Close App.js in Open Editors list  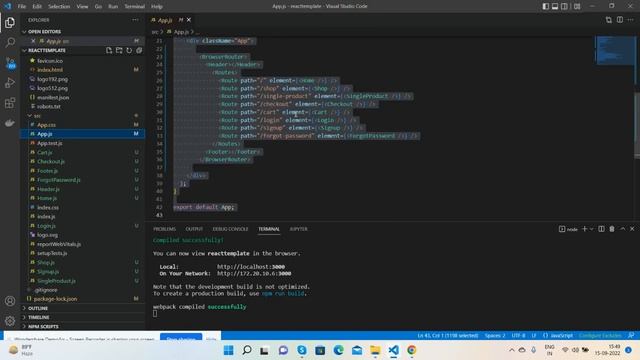33,41
